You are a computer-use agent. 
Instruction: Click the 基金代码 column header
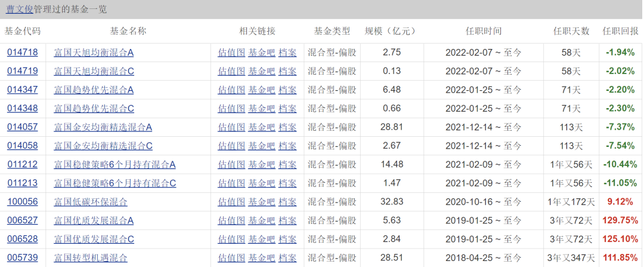tap(23, 31)
